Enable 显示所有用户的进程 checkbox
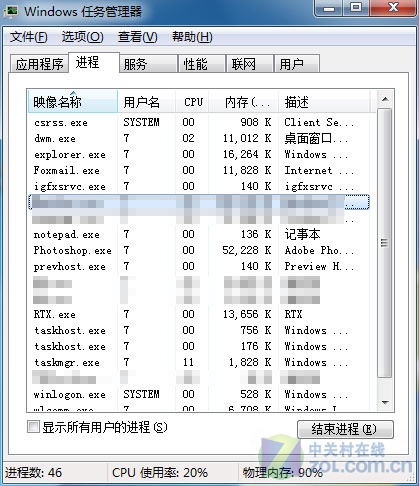Viewport: 419px width, 486px height. (x=33, y=427)
